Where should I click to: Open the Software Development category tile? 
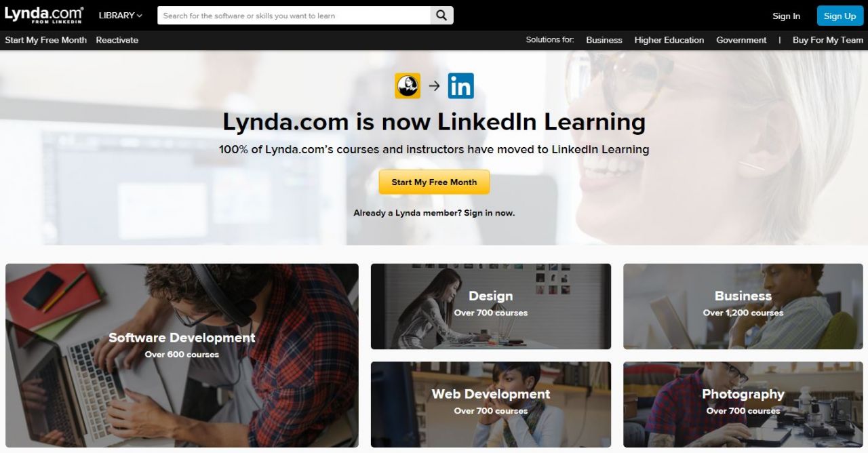[182, 355]
